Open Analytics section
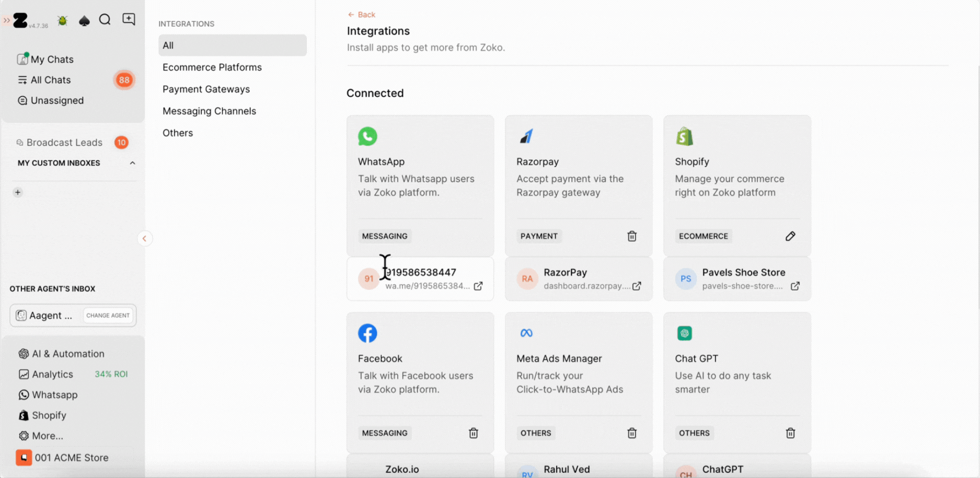The height and width of the screenshot is (478, 980). (46, 374)
